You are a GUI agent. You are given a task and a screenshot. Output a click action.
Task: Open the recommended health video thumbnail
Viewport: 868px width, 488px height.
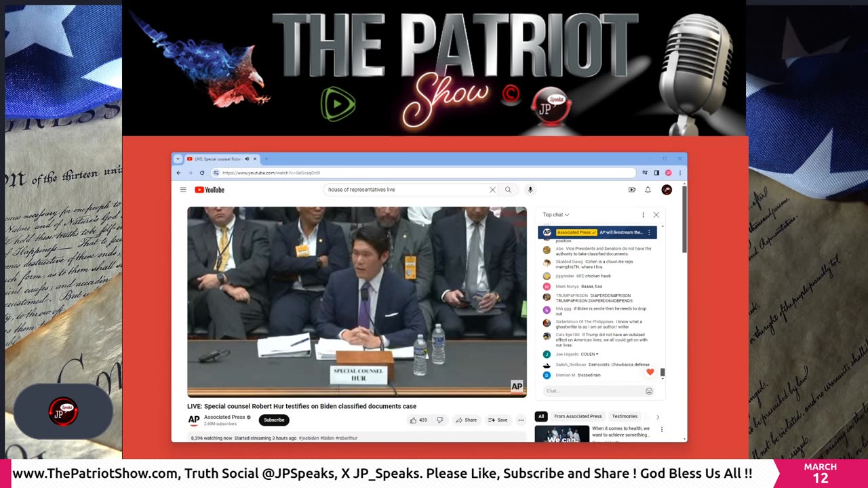pos(562,434)
